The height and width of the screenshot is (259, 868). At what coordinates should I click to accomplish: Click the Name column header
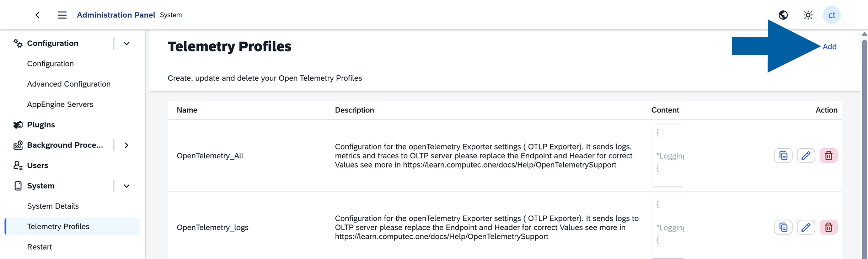click(187, 110)
